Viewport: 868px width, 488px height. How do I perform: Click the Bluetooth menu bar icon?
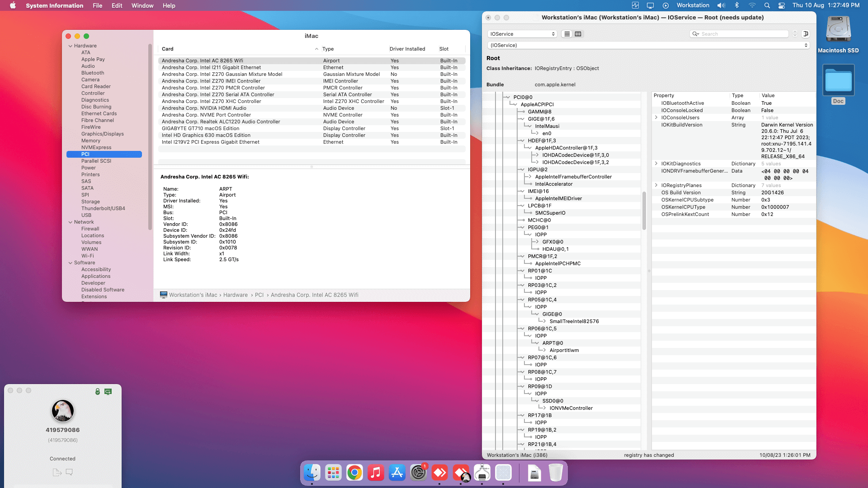(x=737, y=5)
